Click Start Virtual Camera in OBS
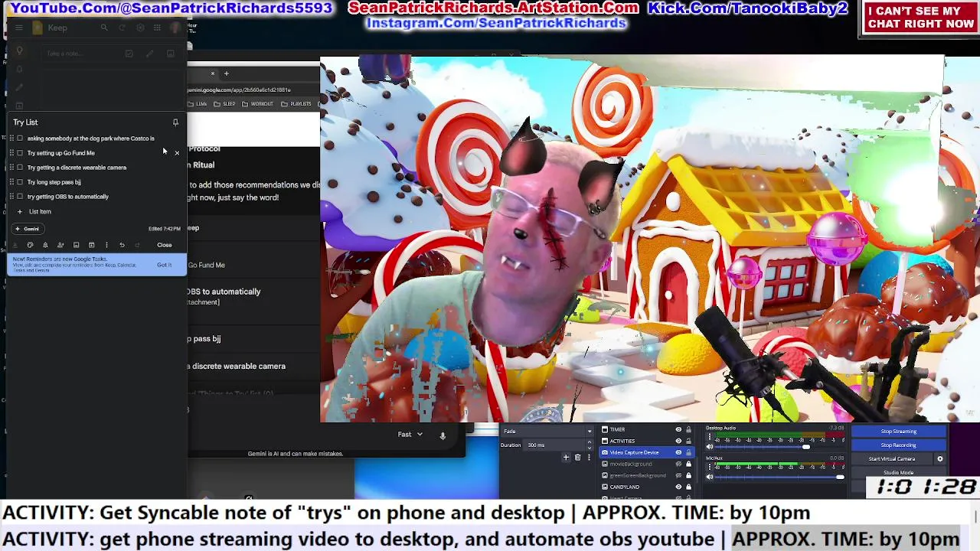This screenshot has width=980, height=551. tap(892, 459)
